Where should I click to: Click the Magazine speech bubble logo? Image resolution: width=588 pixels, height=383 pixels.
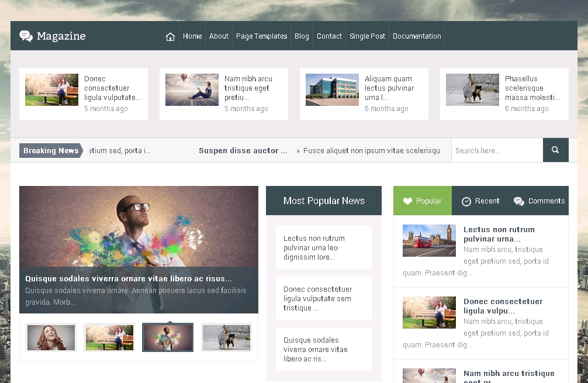click(x=26, y=36)
